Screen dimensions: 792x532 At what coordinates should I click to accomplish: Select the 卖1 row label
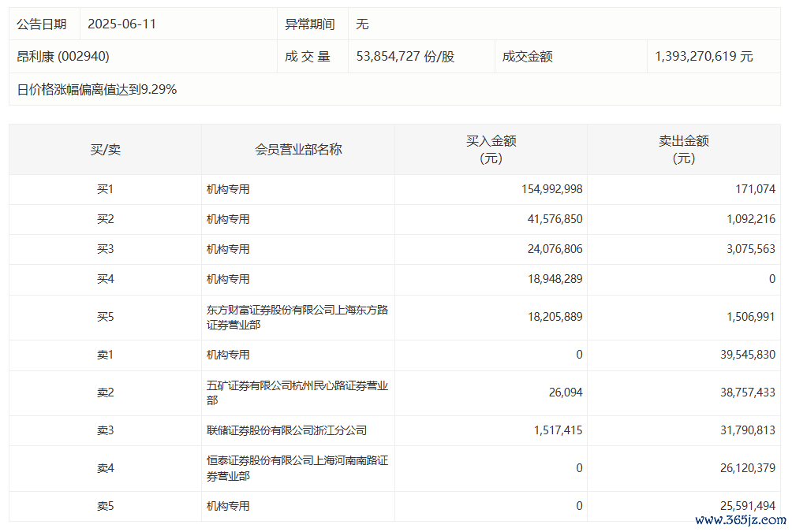click(105, 355)
